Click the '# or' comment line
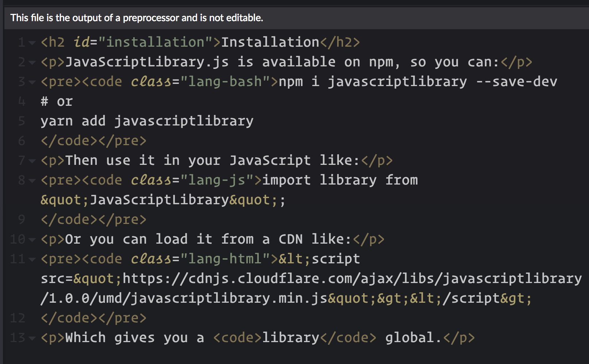The width and height of the screenshot is (589, 364). coord(57,101)
